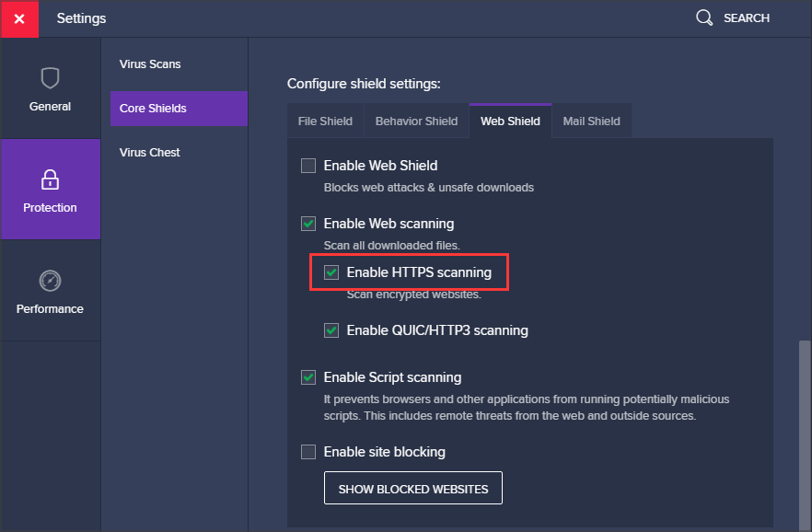The width and height of the screenshot is (812, 532).
Task: Click the General shield icon
Action: [50, 77]
